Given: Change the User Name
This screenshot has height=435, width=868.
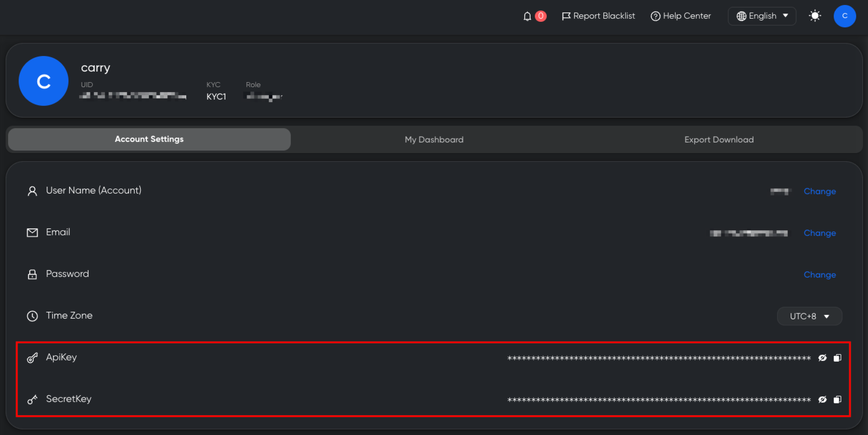Looking at the screenshot, I should tap(819, 191).
